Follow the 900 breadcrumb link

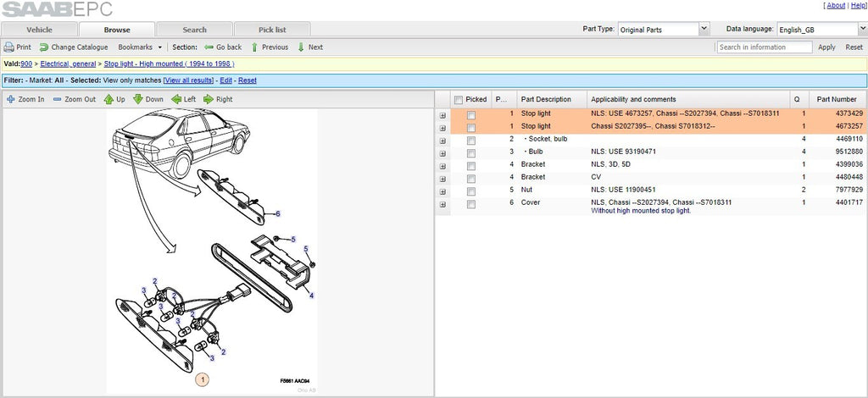pos(26,64)
